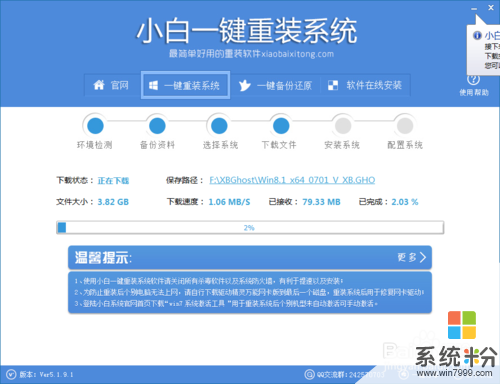The height and width of the screenshot is (384, 500).
Task: Open 使用帮助 question mark icon
Action: pos(473,79)
